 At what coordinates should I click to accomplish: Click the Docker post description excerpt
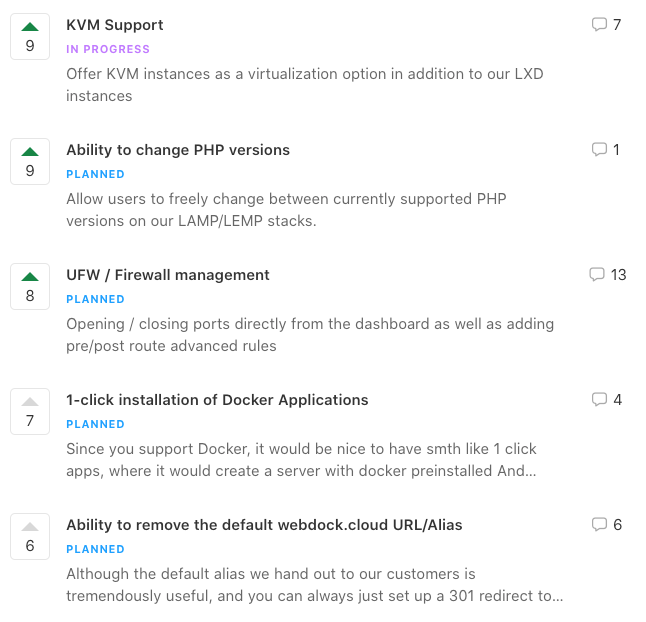pyautogui.click(x=302, y=460)
